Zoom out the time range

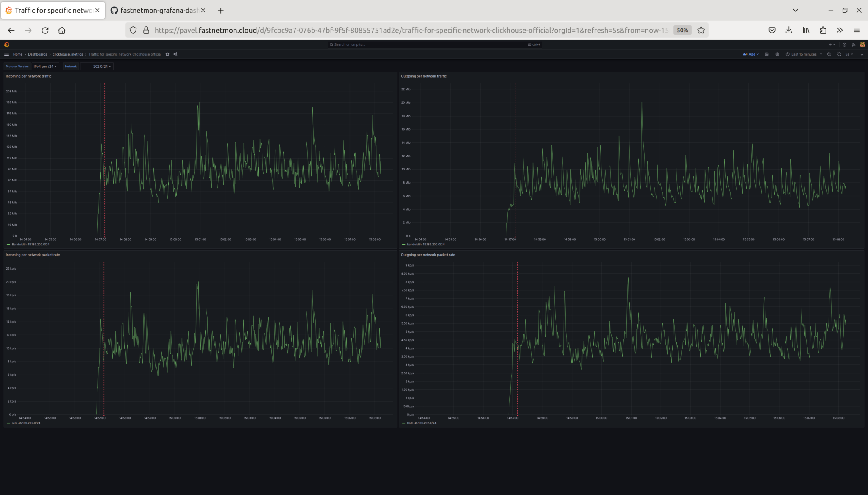point(829,54)
